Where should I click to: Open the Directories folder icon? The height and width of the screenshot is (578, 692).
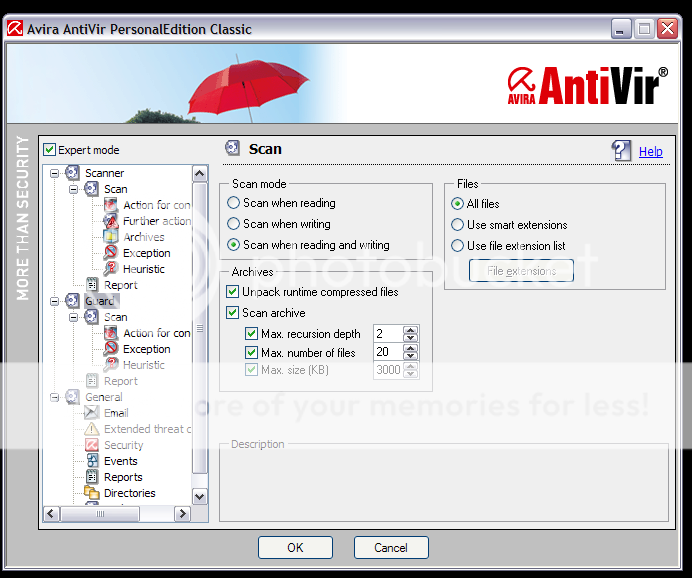click(92, 493)
